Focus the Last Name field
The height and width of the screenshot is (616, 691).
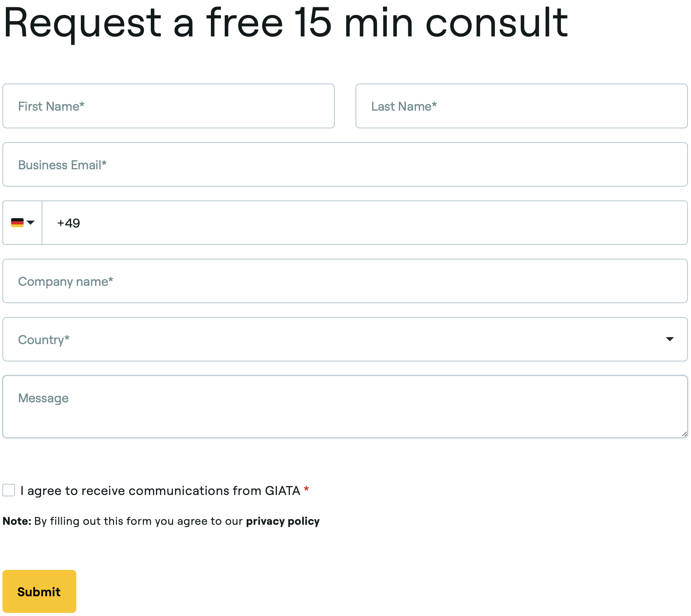(521, 106)
